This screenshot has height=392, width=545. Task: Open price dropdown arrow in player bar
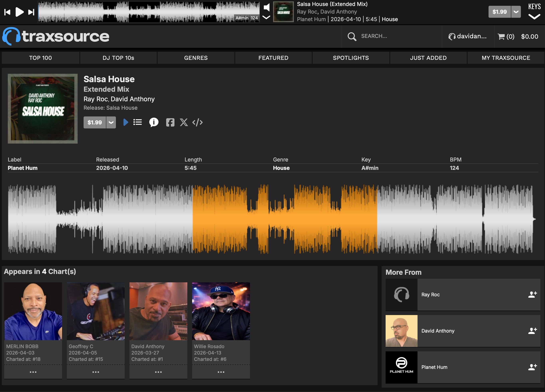coord(516,12)
